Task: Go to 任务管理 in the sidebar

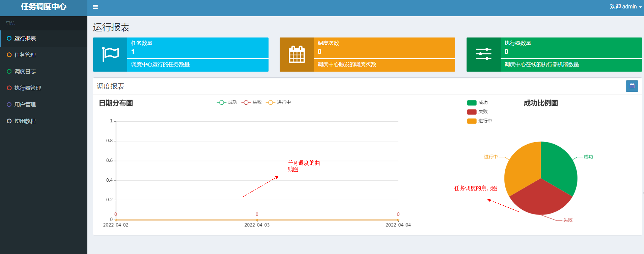Action: coord(44,55)
